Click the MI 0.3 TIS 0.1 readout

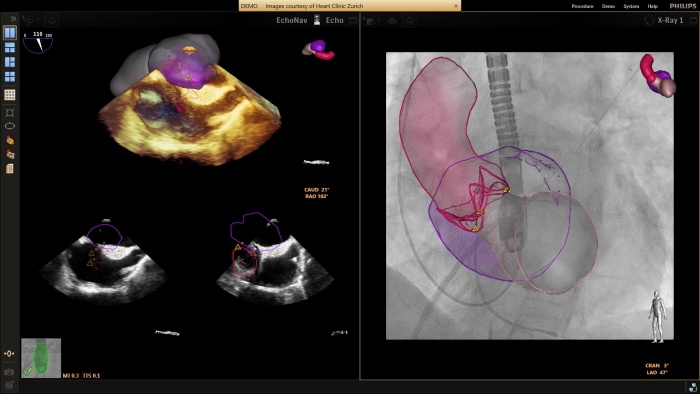point(81,376)
